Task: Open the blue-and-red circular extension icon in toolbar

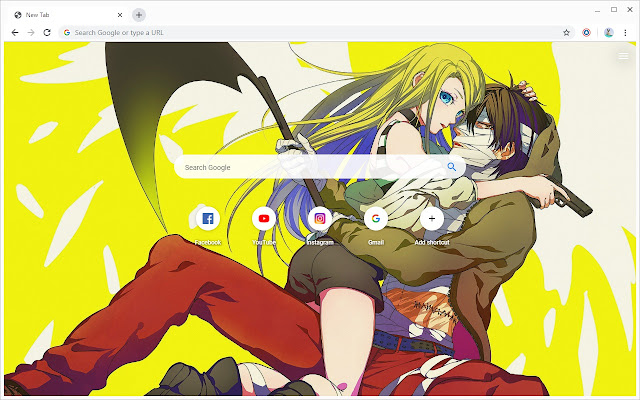Action: coord(587,33)
